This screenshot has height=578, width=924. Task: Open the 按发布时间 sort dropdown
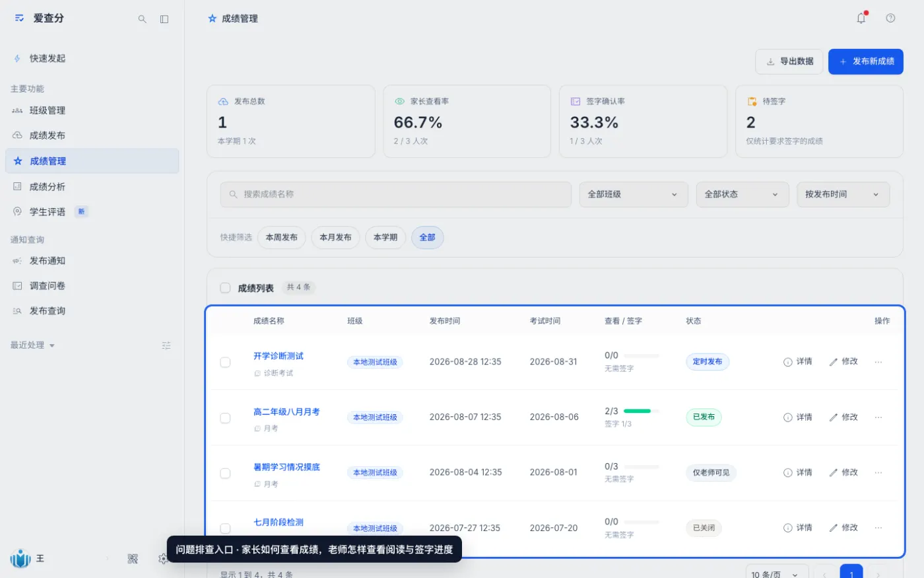[843, 194]
